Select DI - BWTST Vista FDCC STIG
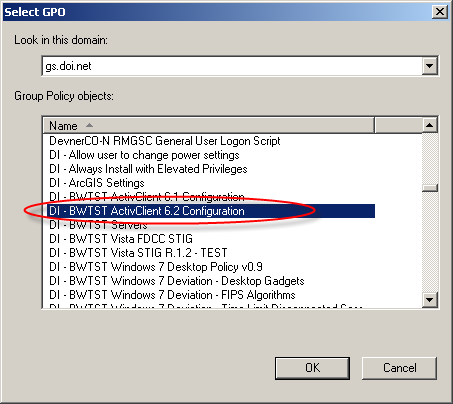This screenshot has width=453, height=404. (x=121, y=239)
